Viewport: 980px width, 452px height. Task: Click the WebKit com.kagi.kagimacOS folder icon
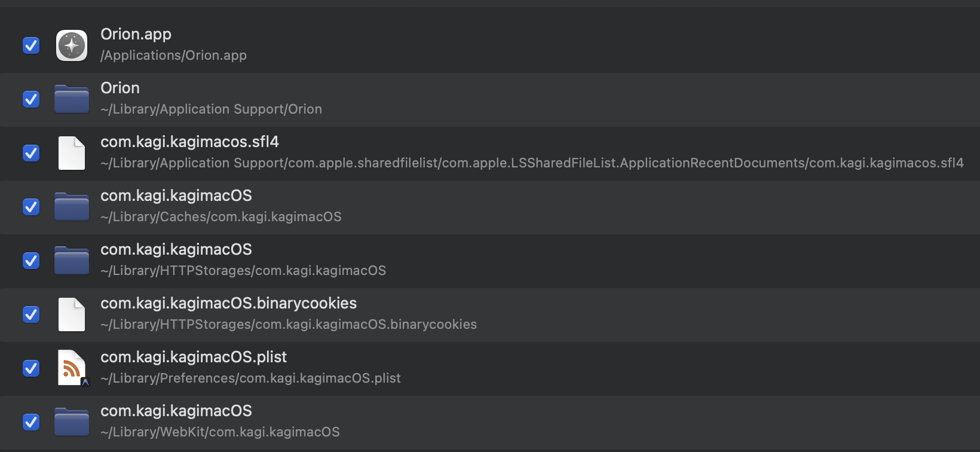click(72, 422)
